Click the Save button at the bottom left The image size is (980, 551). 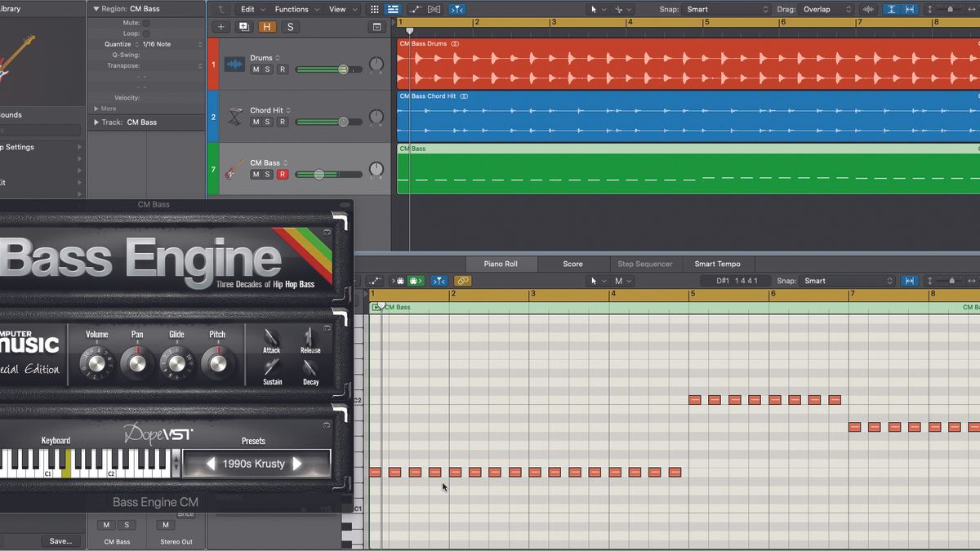coord(60,540)
